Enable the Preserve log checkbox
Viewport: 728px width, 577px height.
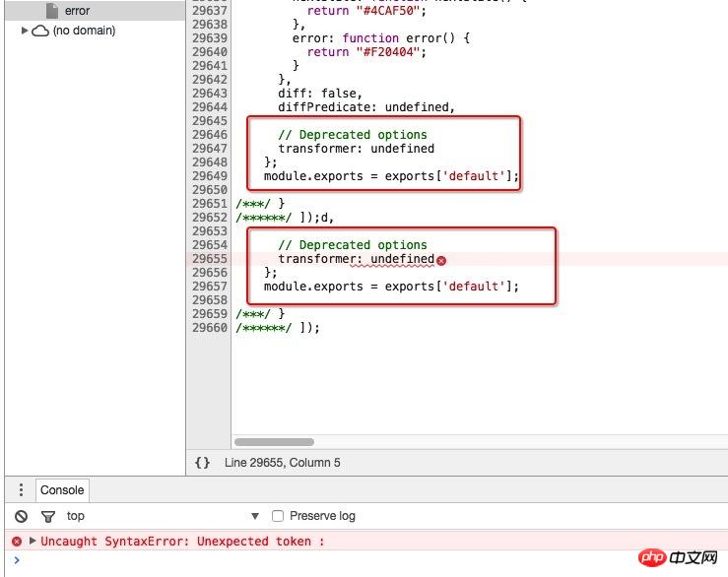point(278,516)
